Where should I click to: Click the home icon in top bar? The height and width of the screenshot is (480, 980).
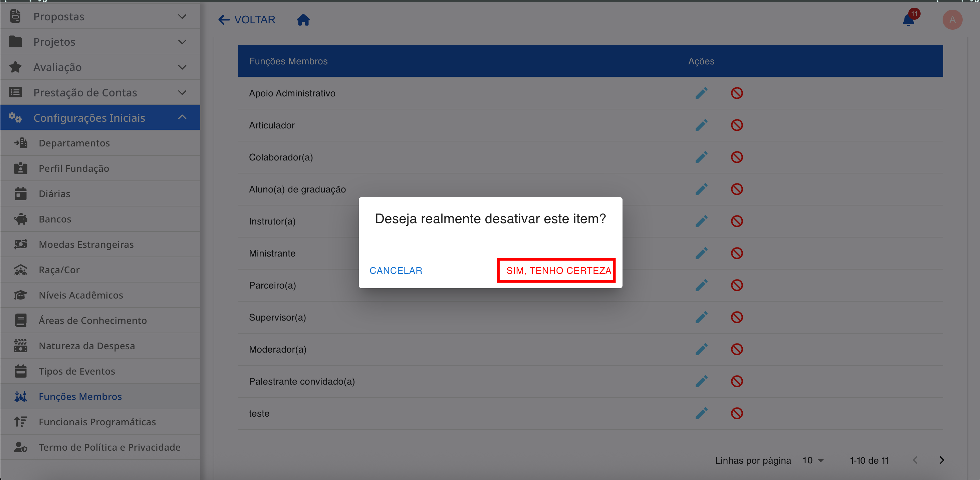tap(303, 19)
